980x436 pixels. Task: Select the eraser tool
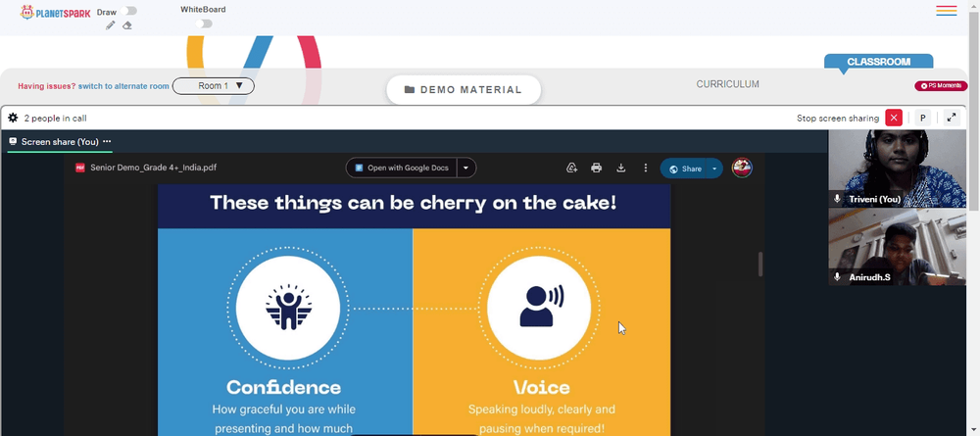coord(126,25)
